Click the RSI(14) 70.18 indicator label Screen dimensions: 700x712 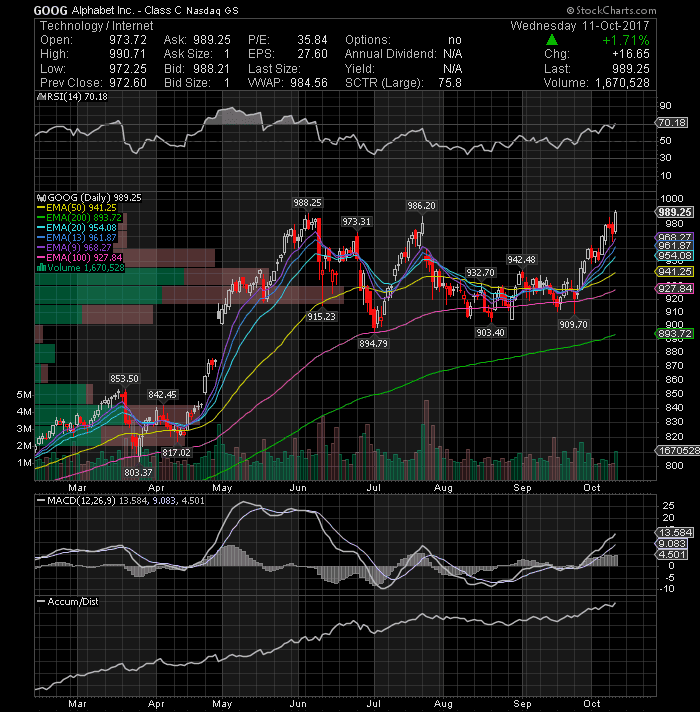[77, 96]
